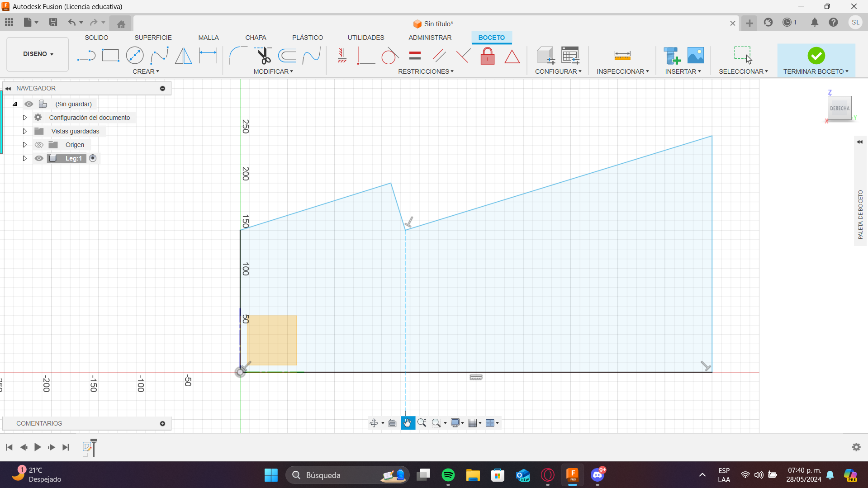This screenshot has width=868, height=488.
Task: Toggle visibility of root (Sin guardar)
Action: 28,104
